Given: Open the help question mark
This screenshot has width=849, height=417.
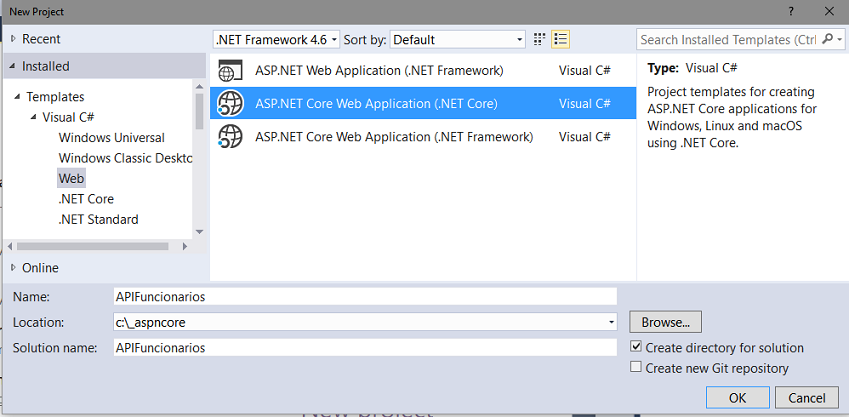Looking at the screenshot, I should 791,11.
